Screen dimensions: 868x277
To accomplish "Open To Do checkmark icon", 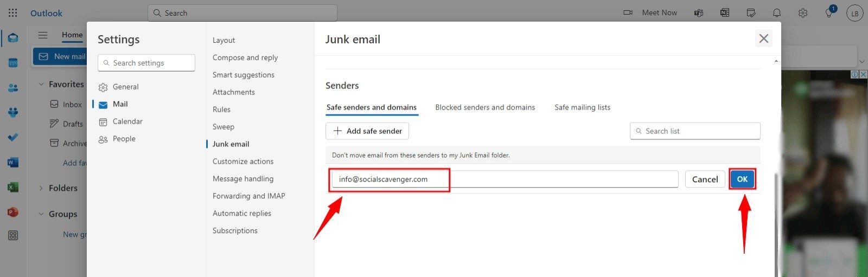I will [x=13, y=138].
